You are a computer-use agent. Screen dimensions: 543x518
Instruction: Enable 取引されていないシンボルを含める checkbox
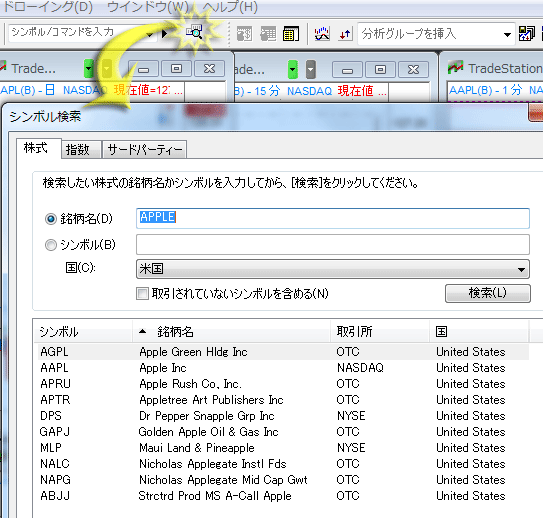point(142,294)
